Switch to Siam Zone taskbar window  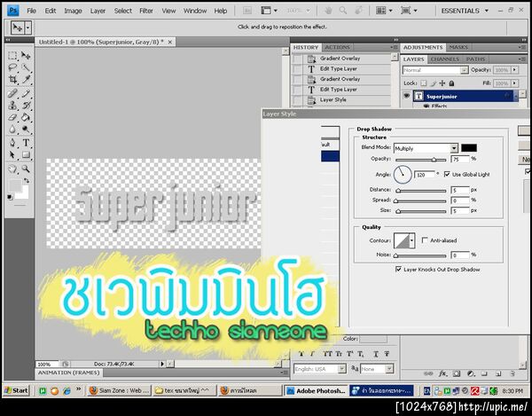click(x=119, y=390)
